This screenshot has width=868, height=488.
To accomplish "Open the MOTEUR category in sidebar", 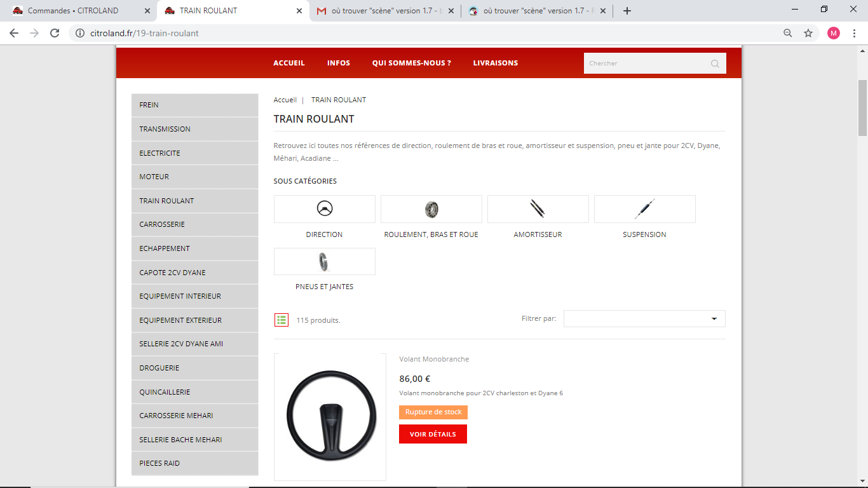I will (x=195, y=177).
